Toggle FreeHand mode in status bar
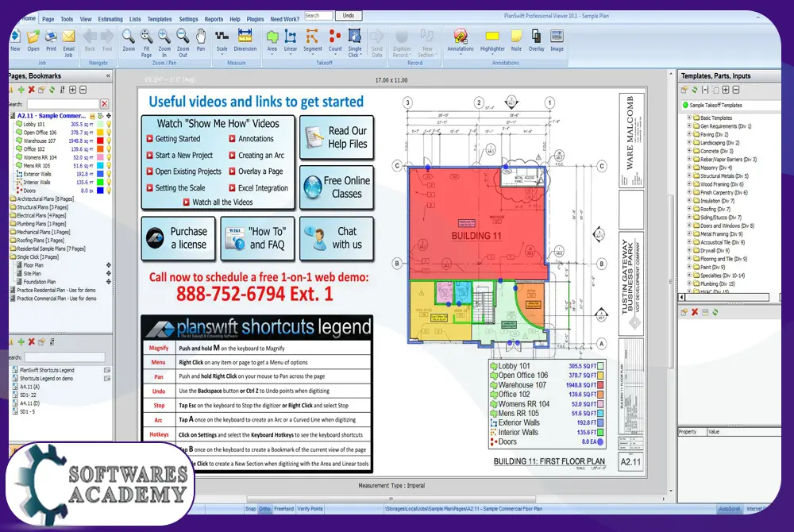The height and width of the screenshot is (532, 794). click(283, 509)
